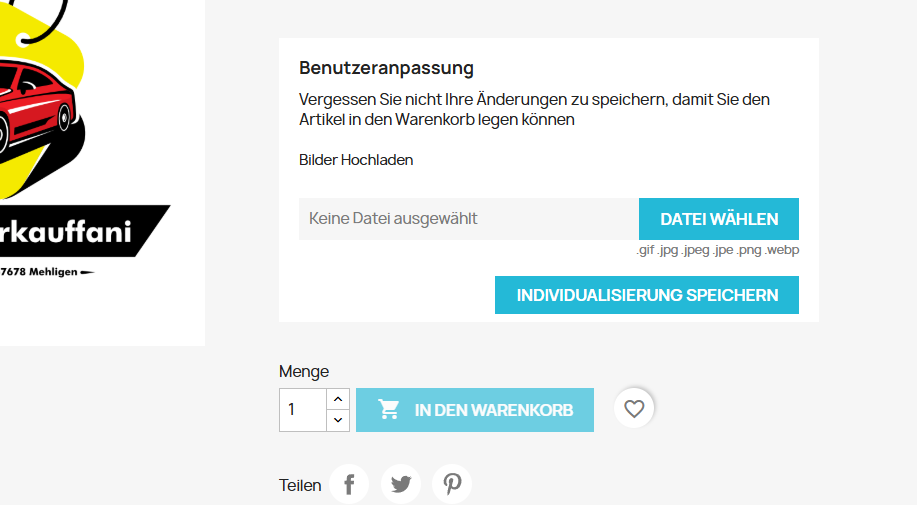Increase quantity with the up arrow
Image resolution: width=917 pixels, height=505 pixels.
click(x=338, y=399)
